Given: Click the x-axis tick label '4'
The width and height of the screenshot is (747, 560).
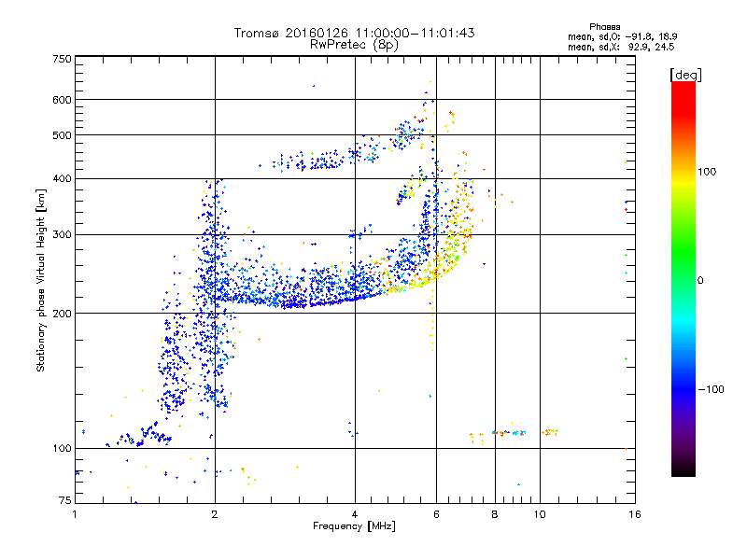Looking at the screenshot, I should [355, 514].
